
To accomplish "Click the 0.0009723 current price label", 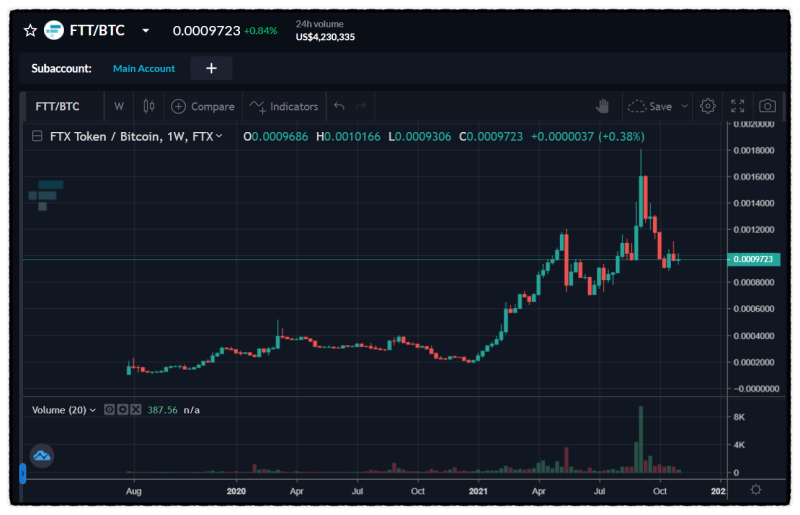I will tap(754, 259).
